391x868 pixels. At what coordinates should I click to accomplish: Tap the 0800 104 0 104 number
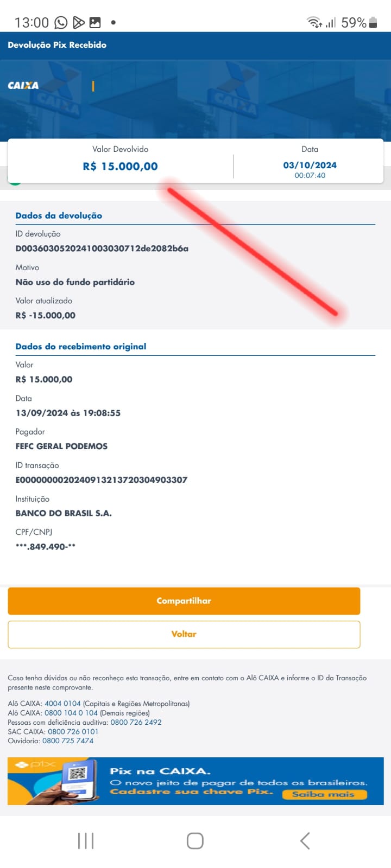point(71,713)
